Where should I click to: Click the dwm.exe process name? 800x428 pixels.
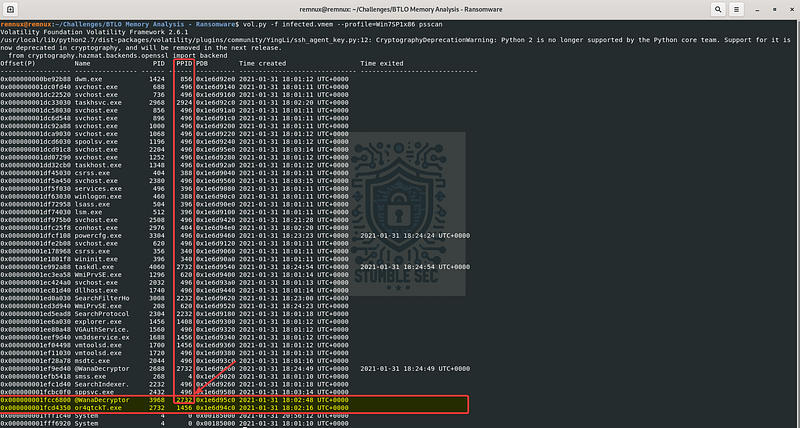(88, 79)
